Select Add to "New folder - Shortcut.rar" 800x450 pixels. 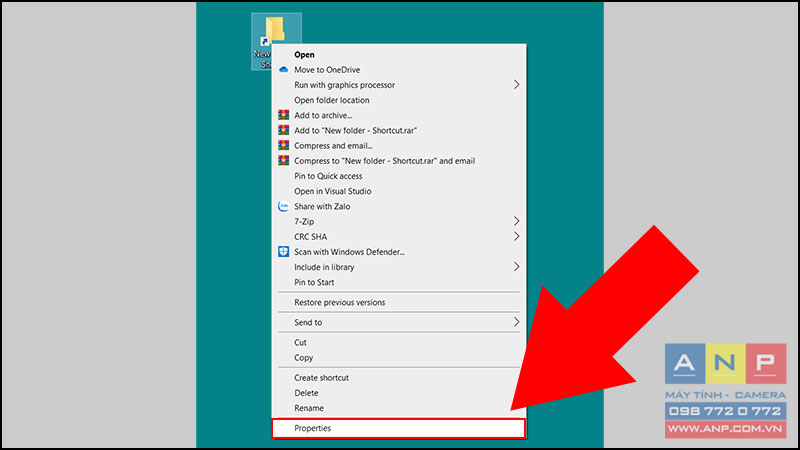(398, 131)
